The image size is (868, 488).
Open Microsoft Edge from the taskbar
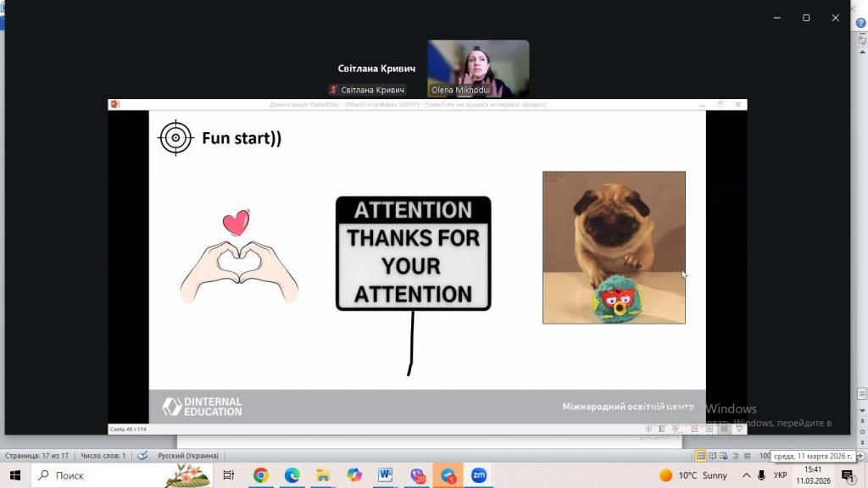[x=292, y=475]
